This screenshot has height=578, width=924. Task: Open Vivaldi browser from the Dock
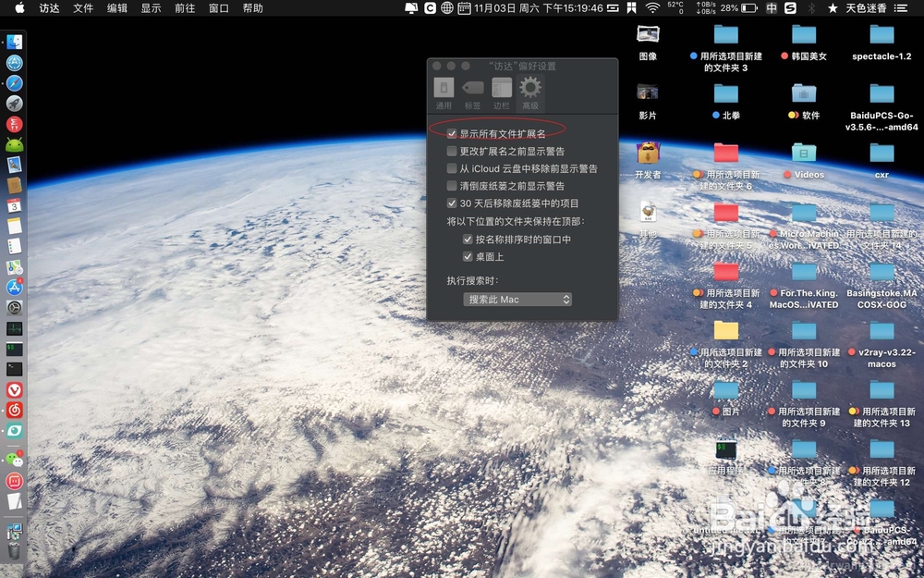13,389
